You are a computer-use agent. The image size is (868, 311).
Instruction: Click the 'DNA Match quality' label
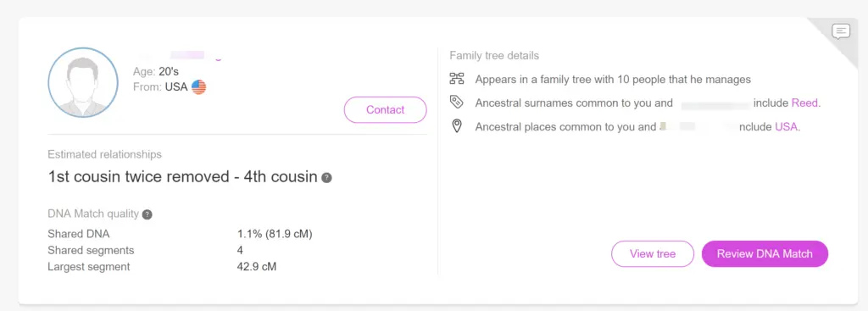(93, 214)
